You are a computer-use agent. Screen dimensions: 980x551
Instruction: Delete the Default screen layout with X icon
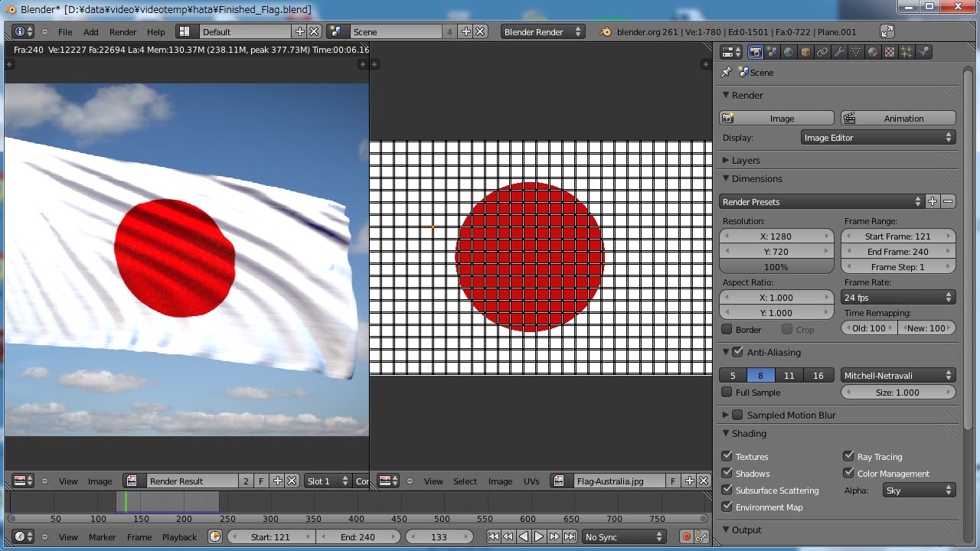click(x=313, y=31)
